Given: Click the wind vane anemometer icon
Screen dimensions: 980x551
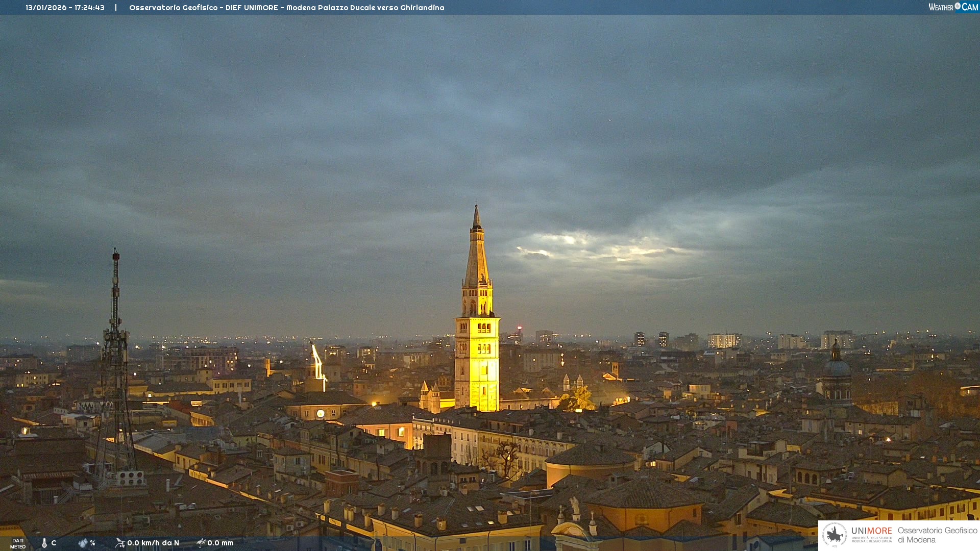Looking at the screenshot, I should coord(120,543).
